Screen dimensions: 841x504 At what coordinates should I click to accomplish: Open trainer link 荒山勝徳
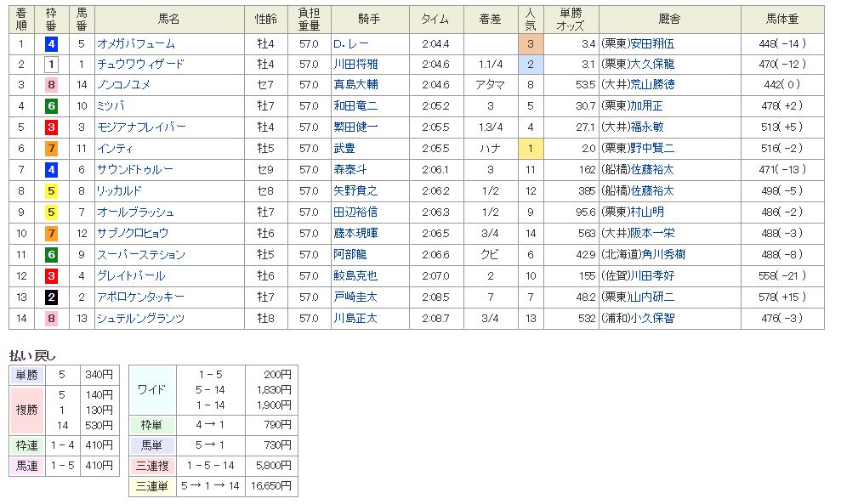point(652,85)
